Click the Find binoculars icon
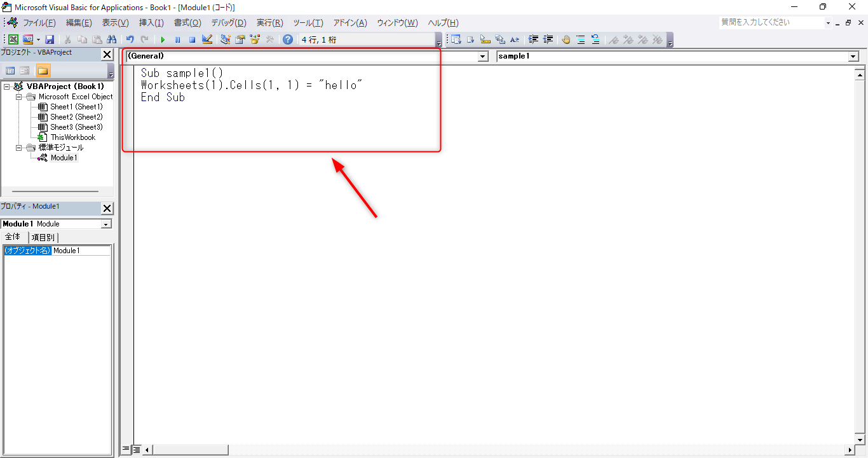Screen dimensions: 868x458 tap(112, 39)
